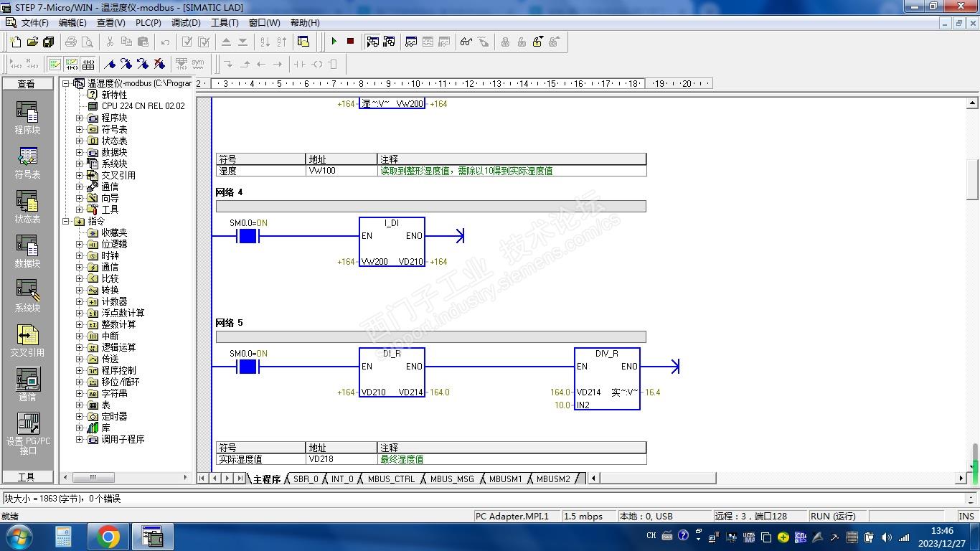The image size is (980, 551).
Task: Click the Upload to PC up-arrow icon
Action: pyautogui.click(x=226, y=42)
